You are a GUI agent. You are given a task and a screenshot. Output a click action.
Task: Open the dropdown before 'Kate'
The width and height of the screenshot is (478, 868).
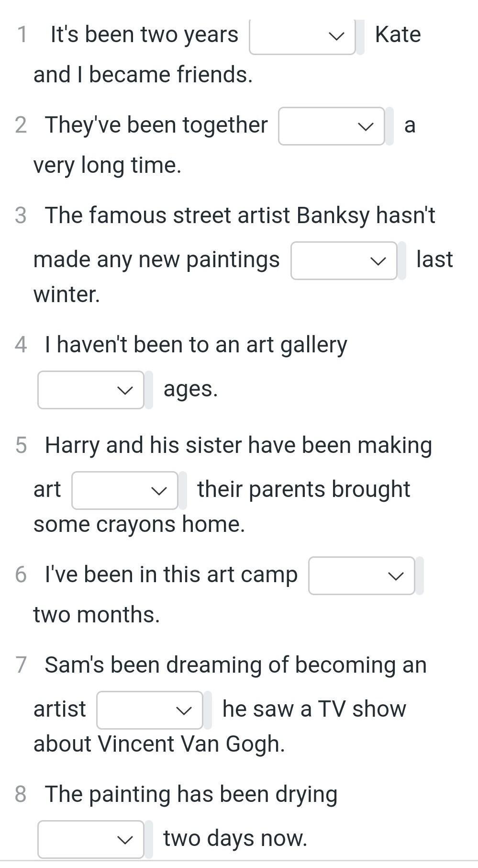pyautogui.click(x=302, y=36)
